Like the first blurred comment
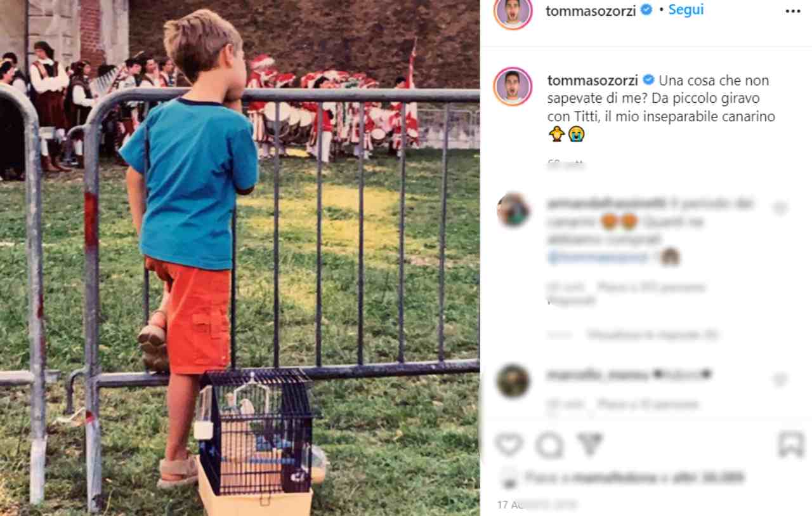Viewport: 812px width, 516px height. pos(780,208)
